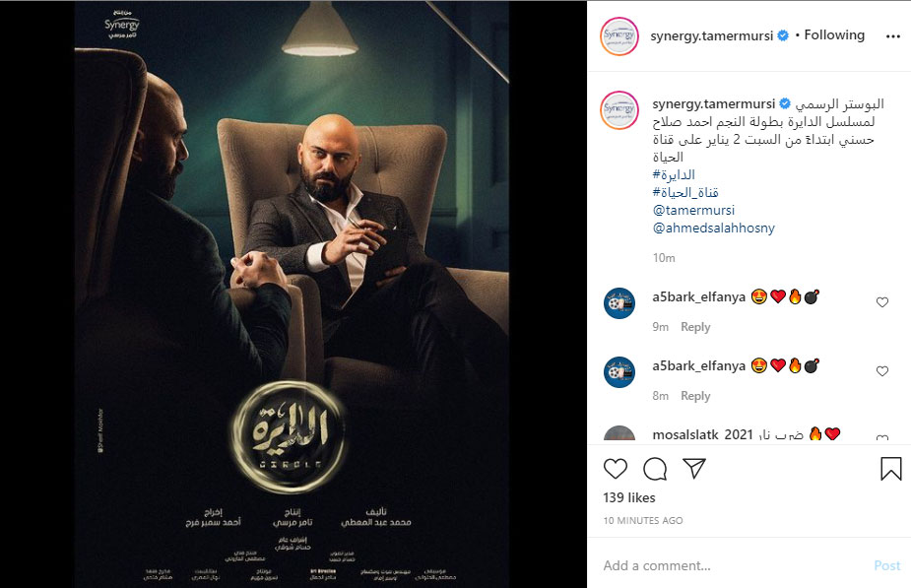Open the synergy.tamermursi username in the header

(712, 35)
